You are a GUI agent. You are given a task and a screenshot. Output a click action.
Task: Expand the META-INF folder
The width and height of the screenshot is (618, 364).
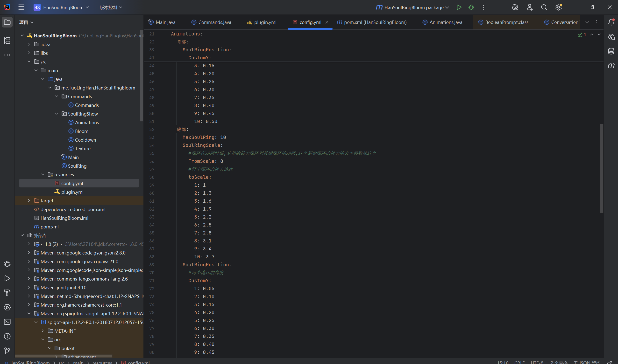[43, 331]
